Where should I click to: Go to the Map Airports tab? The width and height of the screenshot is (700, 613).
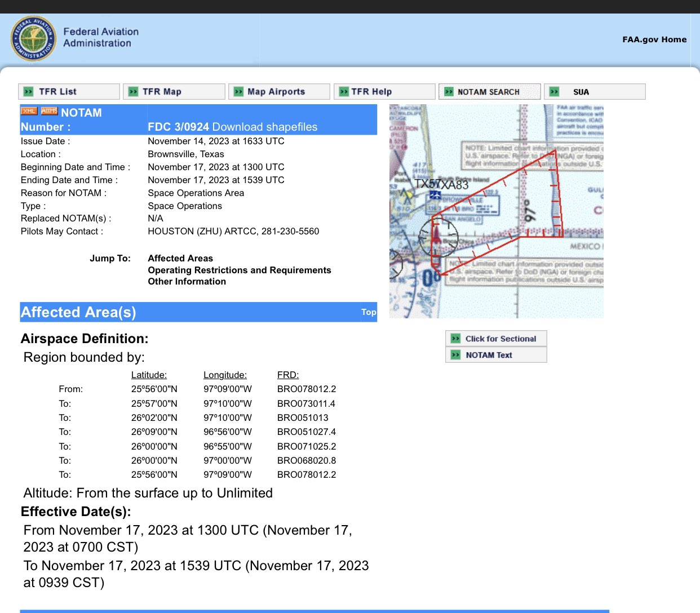(279, 91)
